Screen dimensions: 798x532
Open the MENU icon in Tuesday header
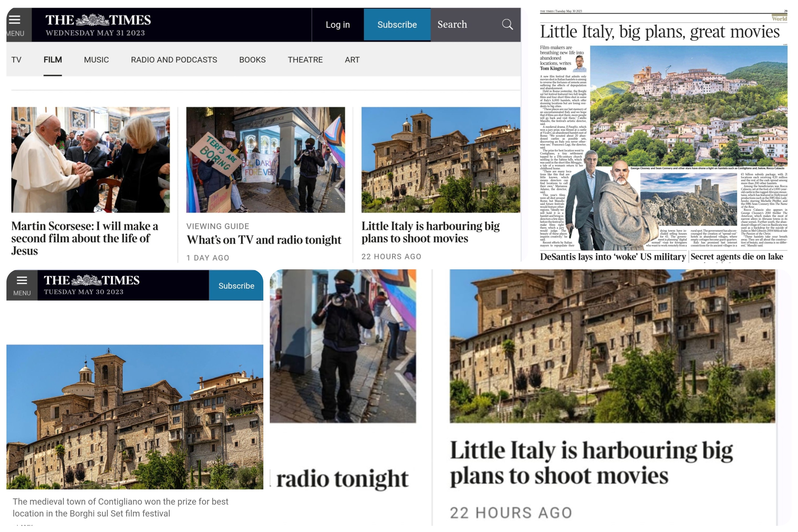click(22, 281)
